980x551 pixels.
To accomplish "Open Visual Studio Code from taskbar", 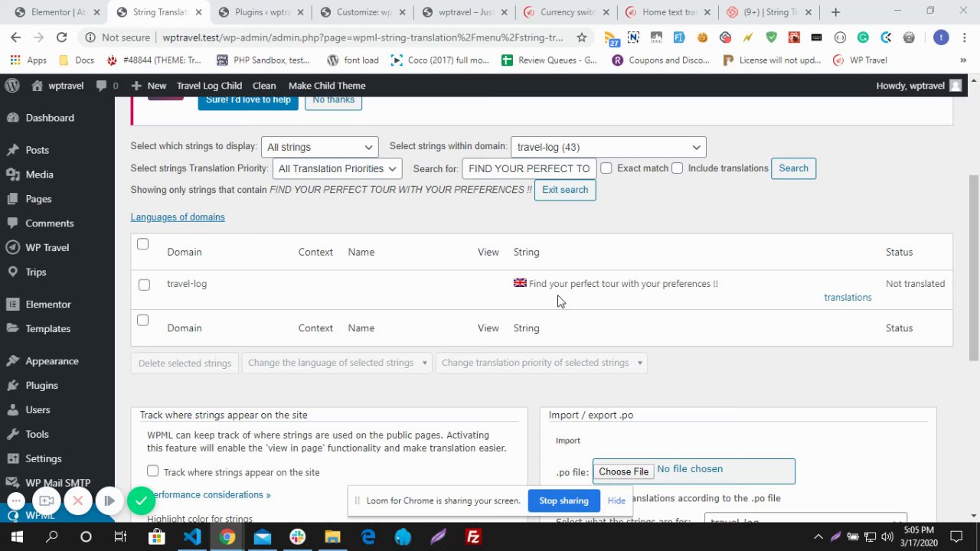I will pos(192,537).
